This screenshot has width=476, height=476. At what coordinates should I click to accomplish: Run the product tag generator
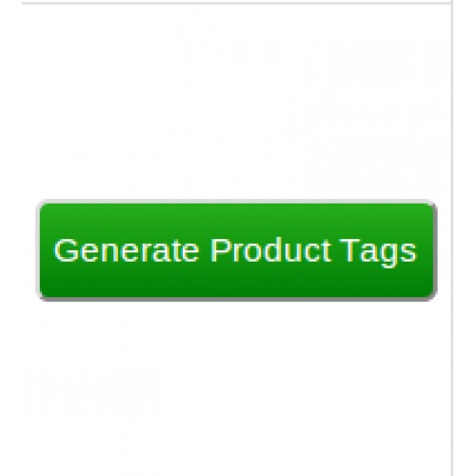pos(236,250)
